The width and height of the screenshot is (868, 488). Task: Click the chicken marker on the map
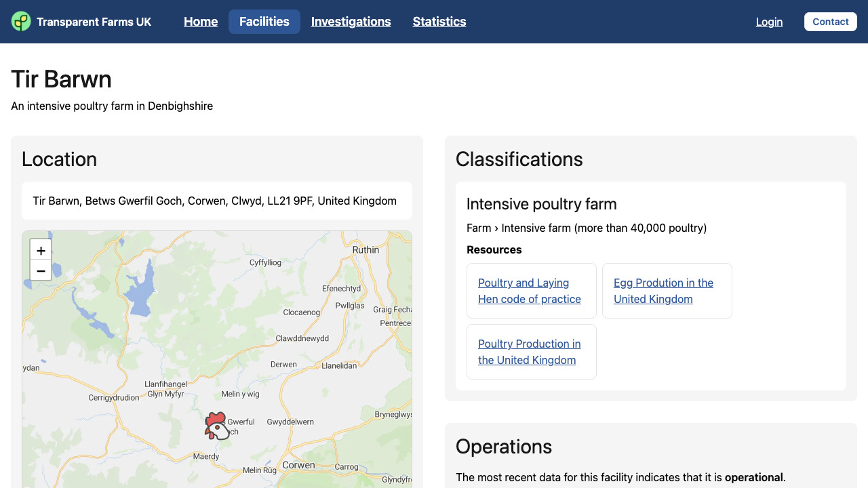(x=216, y=426)
